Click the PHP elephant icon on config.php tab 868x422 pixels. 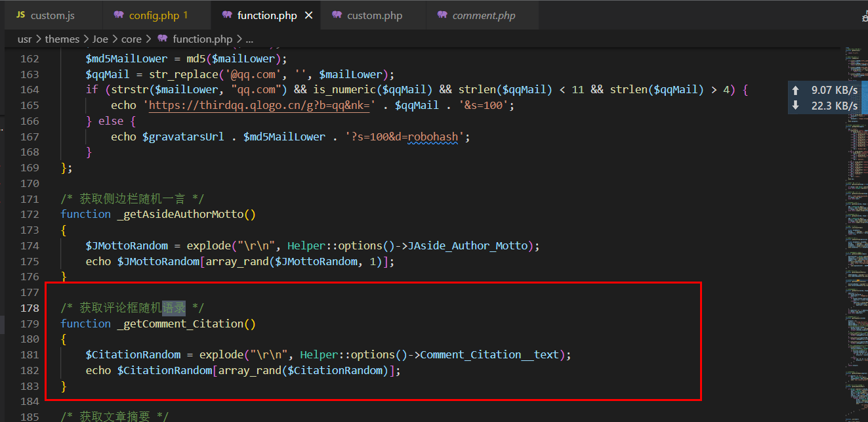pyautogui.click(x=118, y=15)
